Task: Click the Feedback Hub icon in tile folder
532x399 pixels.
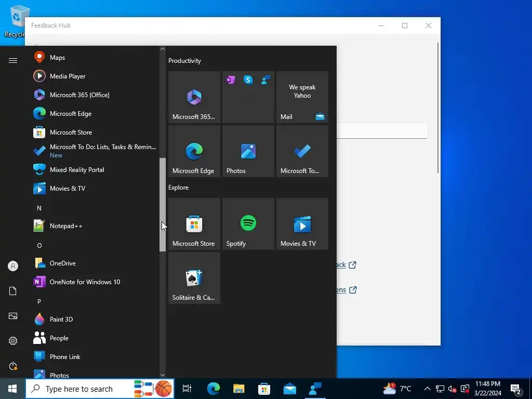Action: click(265, 80)
